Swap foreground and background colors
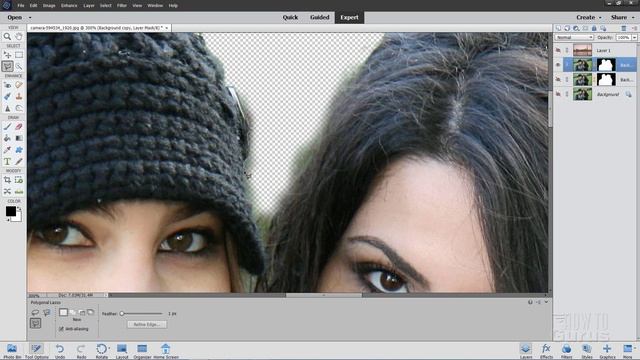The image size is (640, 360). [19, 208]
